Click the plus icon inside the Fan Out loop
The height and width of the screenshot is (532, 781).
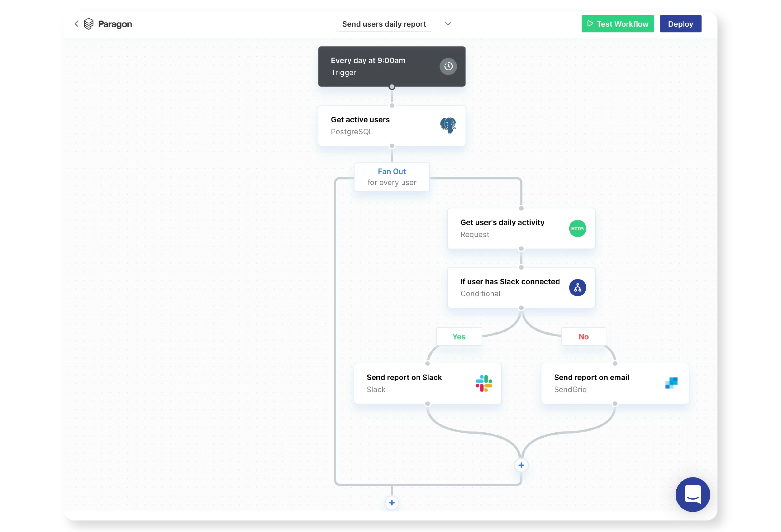click(521, 465)
